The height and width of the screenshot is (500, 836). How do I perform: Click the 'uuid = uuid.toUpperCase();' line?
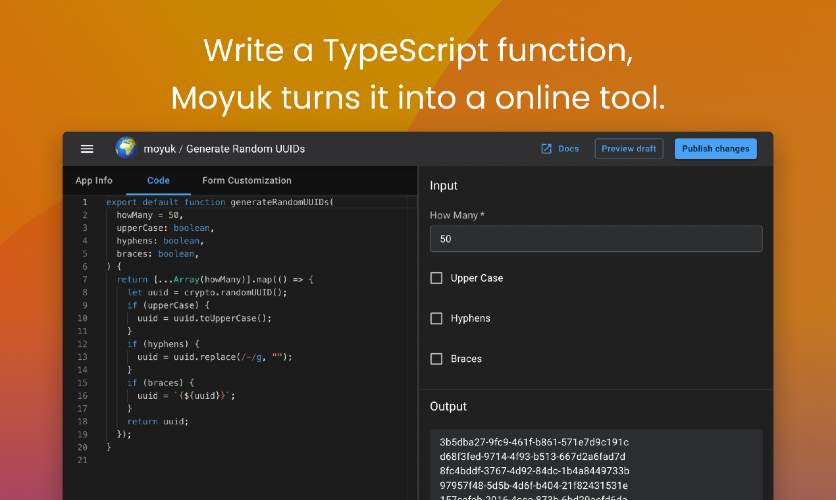[204, 318]
